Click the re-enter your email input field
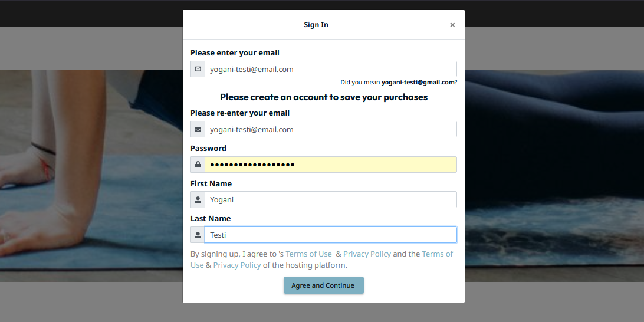Viewport: 644px width, 322px height. pyautogui.click(x=330, y=129)
